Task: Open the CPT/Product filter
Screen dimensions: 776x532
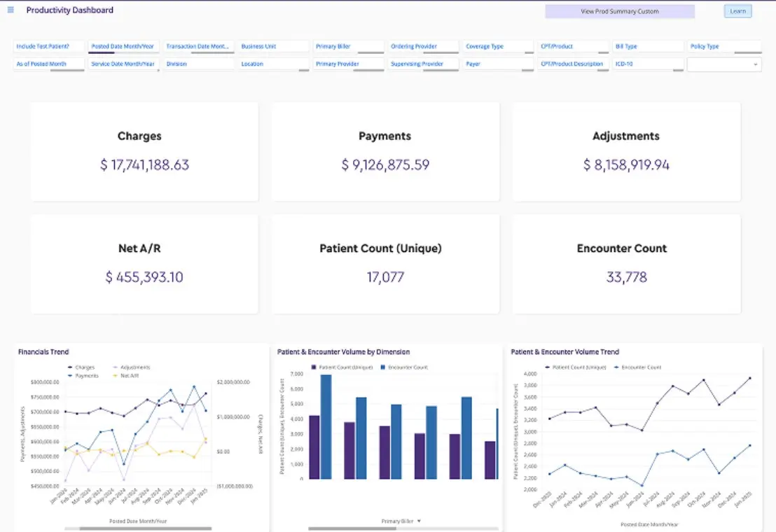Action: 573,45
